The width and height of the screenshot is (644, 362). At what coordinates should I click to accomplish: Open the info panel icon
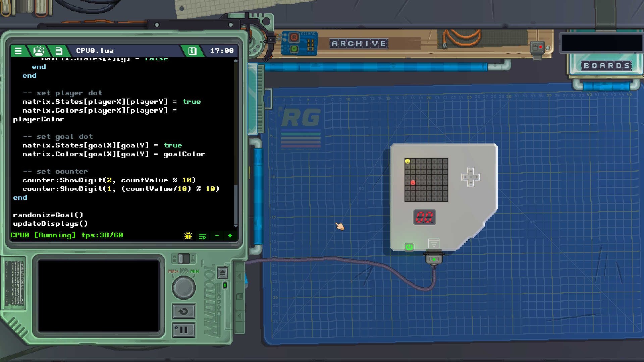point(192,51)
